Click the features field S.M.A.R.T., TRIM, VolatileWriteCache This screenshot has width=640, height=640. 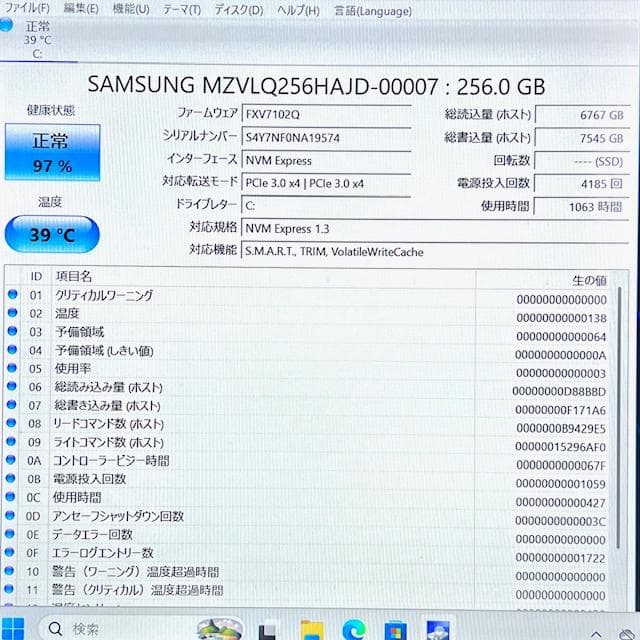tap(435, 251)
